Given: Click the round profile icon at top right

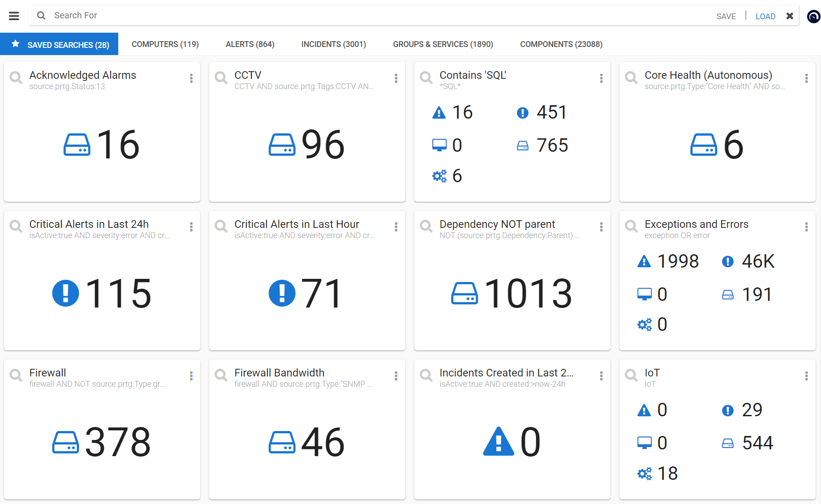Looking at the screenshot, I should [x=813, y=17].
